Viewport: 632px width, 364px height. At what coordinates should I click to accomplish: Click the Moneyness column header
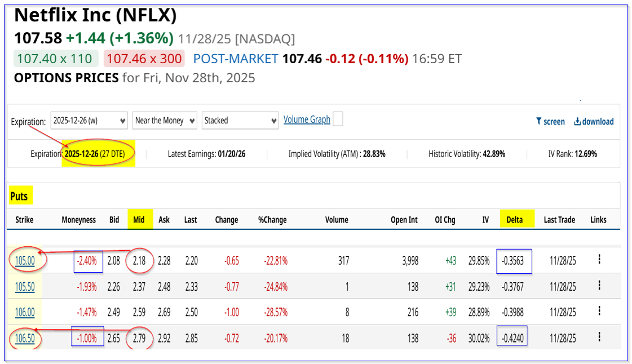(x=79, y=220)
